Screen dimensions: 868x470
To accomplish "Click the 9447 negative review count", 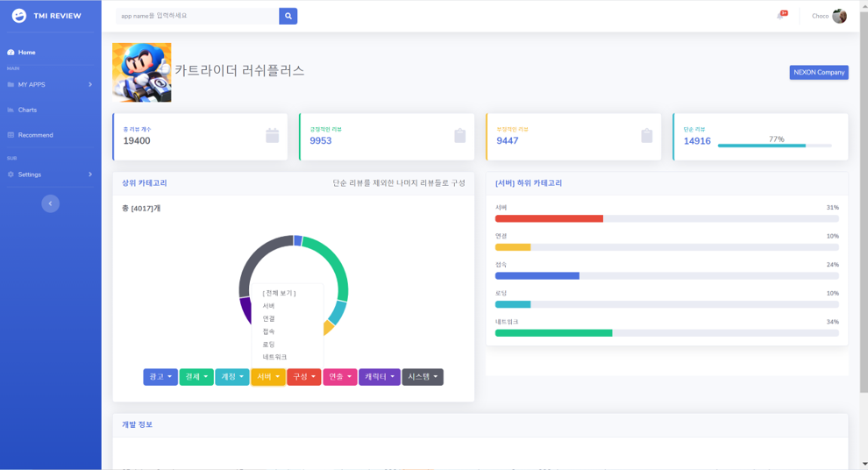I will pos(507,141).
